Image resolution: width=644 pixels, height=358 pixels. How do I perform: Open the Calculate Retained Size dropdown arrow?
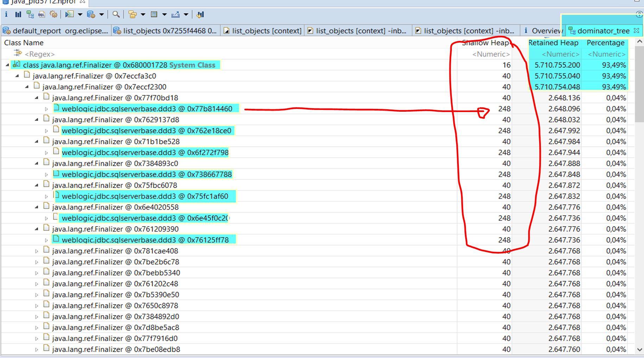pyautogui.click(x=164, y=15)
